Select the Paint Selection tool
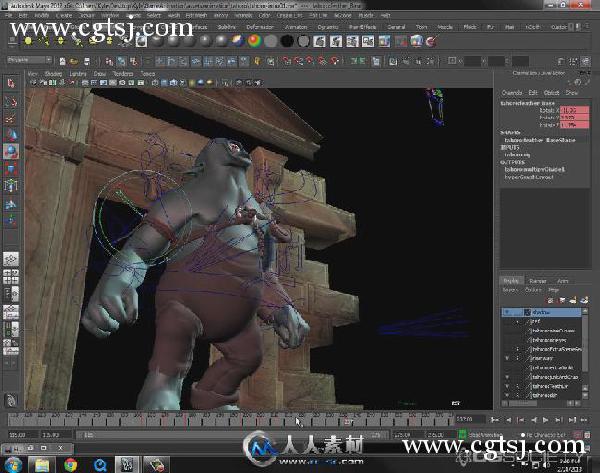The width and height of the screenshot is (600, 473). [11, 118]
